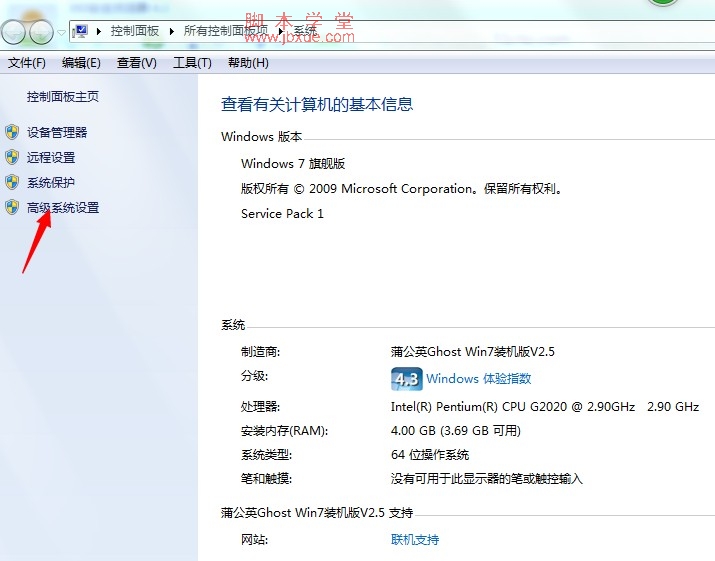Click the 查看有关计算机的基本信息 heading
715x561 pixels.
317,104
